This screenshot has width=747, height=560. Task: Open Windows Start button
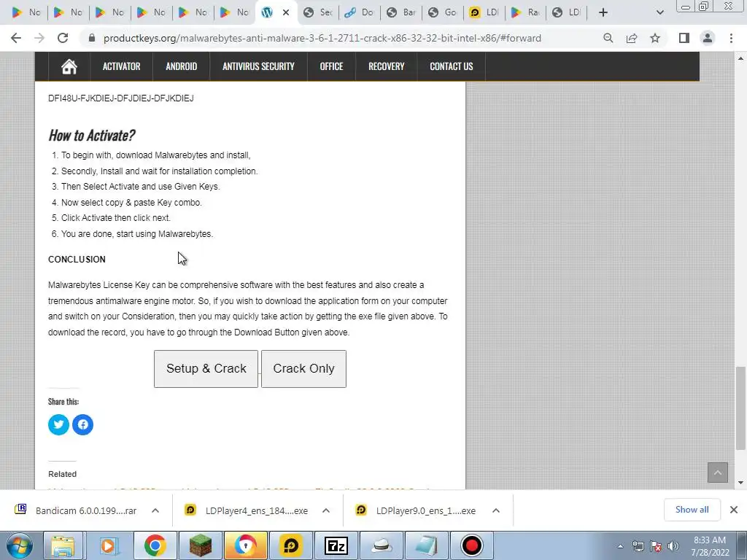[20, 545]
